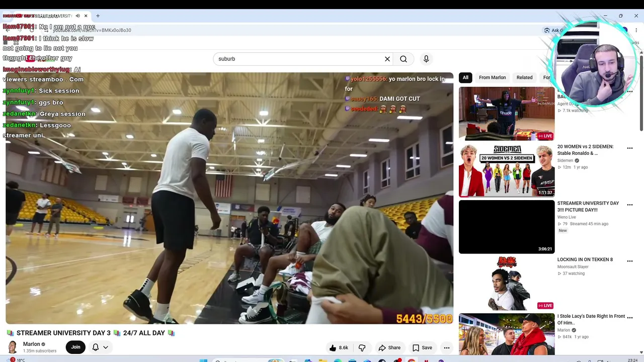Image resolution: width=644 pixels, height=362 pixels.
Task: Open the Sidemen channel under the video title
Action: pyautogui.click(x=565, y=160)
